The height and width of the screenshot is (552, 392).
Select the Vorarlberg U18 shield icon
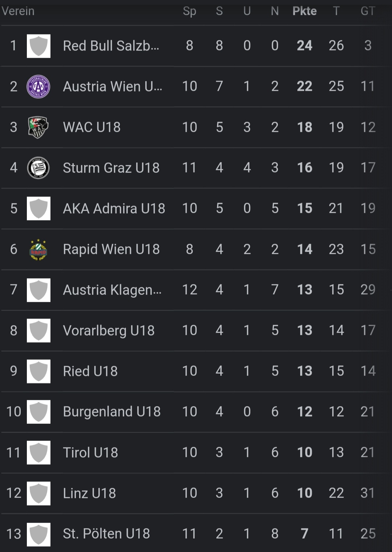(38, 330)
